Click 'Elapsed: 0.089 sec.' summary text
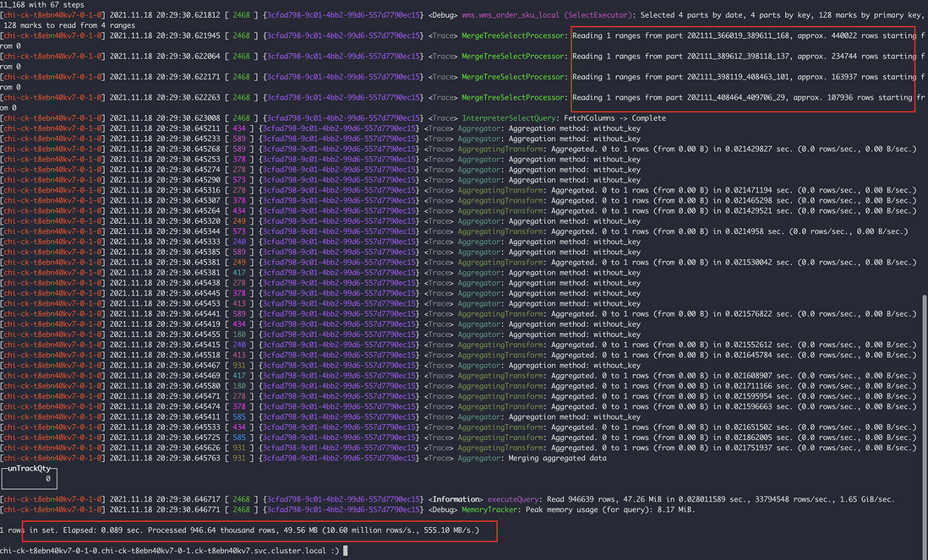928x560 pixels. pyautogui.click(x=103, y=530)
